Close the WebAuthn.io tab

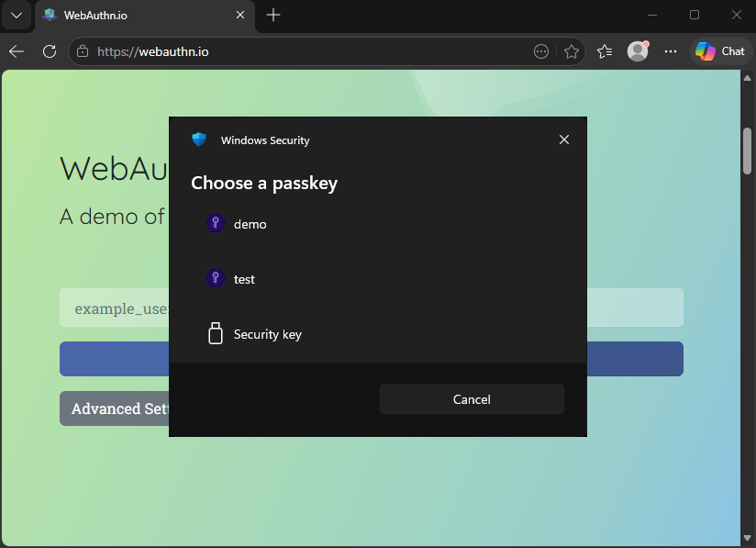(240, 15)
